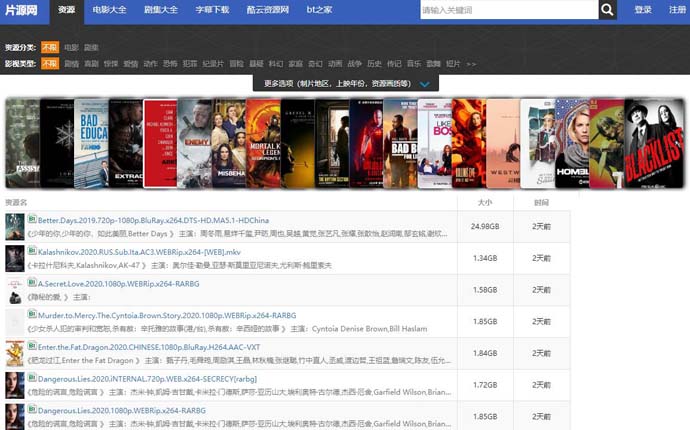690x430 pixels.
Task: Open Dangerous.Lies.2020.1080p.WEBRip.x264-RARBG link
Action: 121,411
